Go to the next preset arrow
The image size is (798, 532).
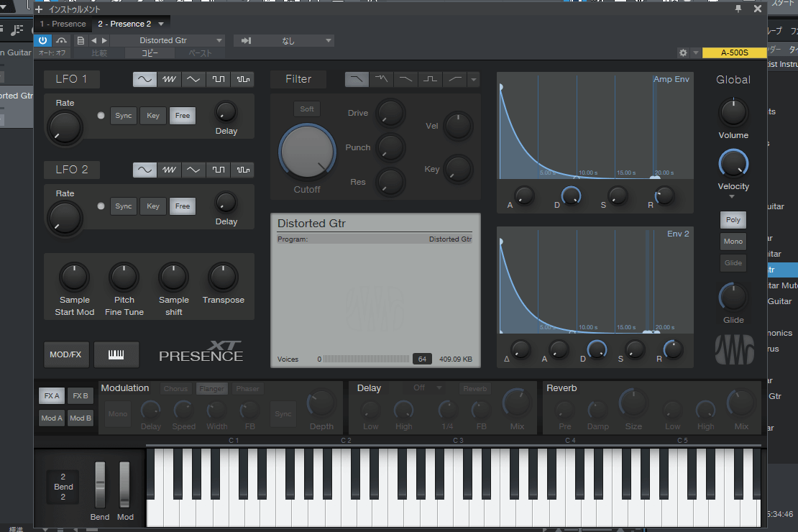104,40
